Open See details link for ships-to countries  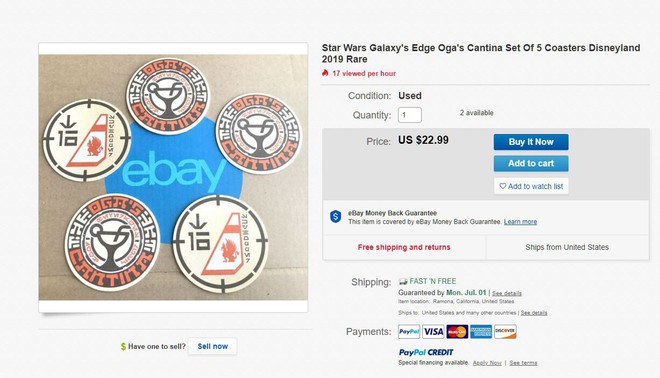pos(534,313)
